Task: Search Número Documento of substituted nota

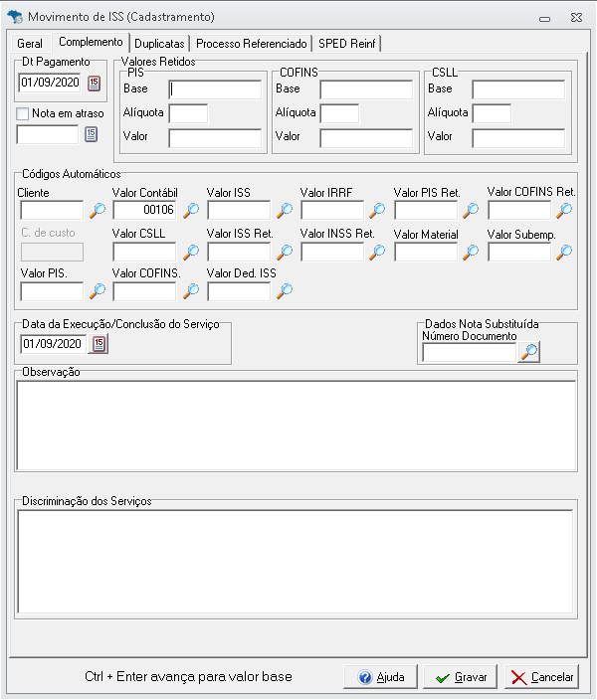Action: coord(529,352)
